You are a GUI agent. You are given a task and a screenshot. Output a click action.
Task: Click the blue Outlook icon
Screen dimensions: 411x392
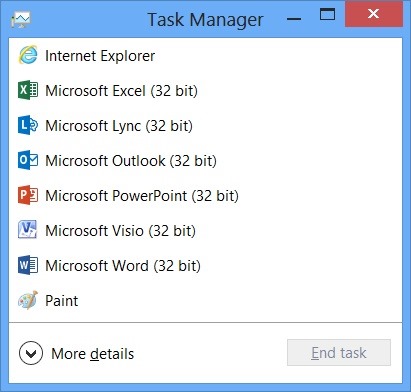28,160
